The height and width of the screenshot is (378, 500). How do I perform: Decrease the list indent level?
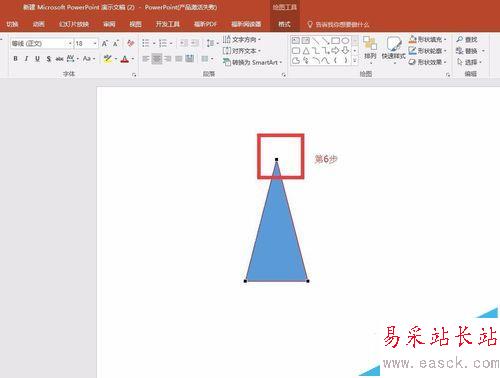coord(183,43)
